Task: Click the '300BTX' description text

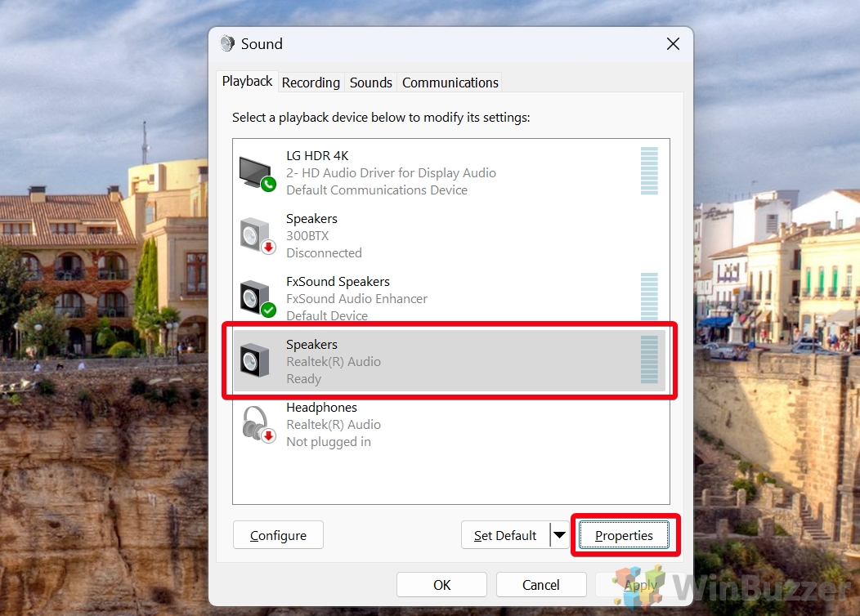Action: tap(307, 236)
